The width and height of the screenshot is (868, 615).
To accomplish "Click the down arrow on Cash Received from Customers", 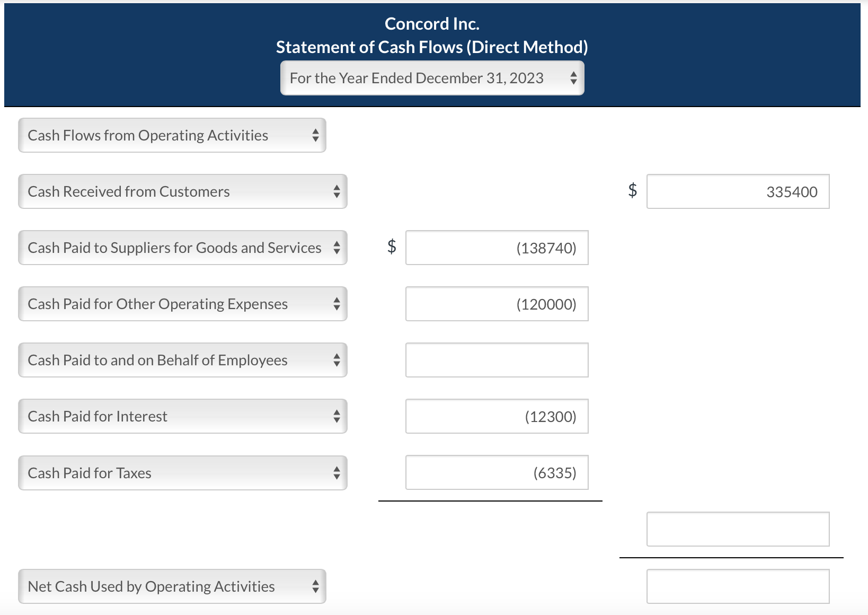I will (337, 195).
